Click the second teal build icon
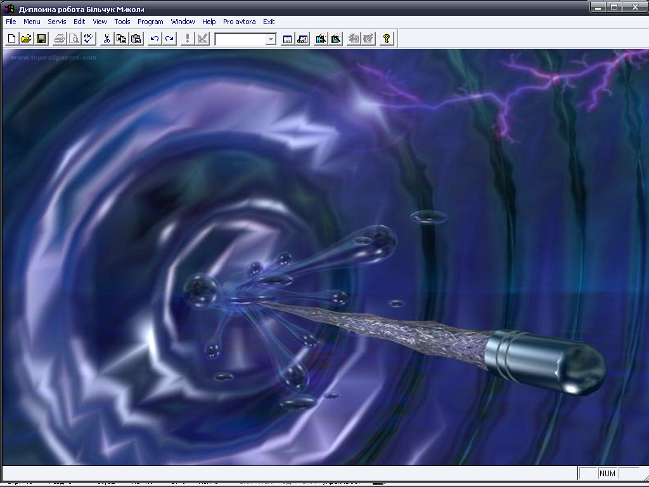 tap(336, 39)
